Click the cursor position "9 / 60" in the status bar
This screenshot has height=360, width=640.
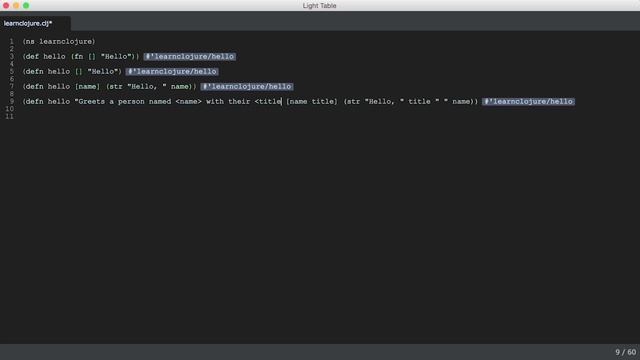point(626,352)
